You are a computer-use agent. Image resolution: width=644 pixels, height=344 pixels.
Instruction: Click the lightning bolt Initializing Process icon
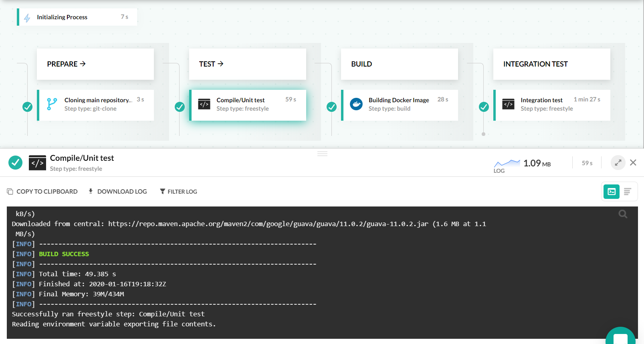click(27, 18)
